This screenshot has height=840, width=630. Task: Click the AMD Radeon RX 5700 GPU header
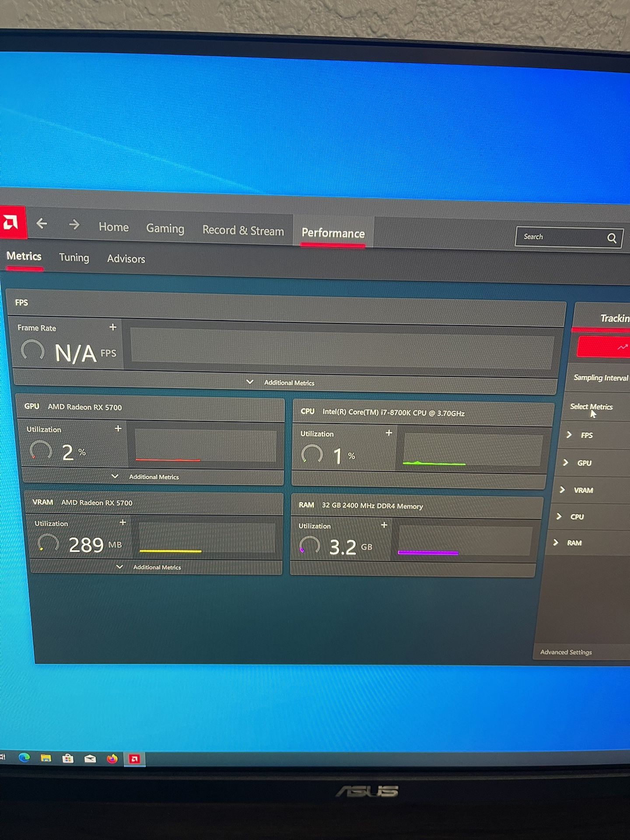pyautogui.click(x=85, y=407)
